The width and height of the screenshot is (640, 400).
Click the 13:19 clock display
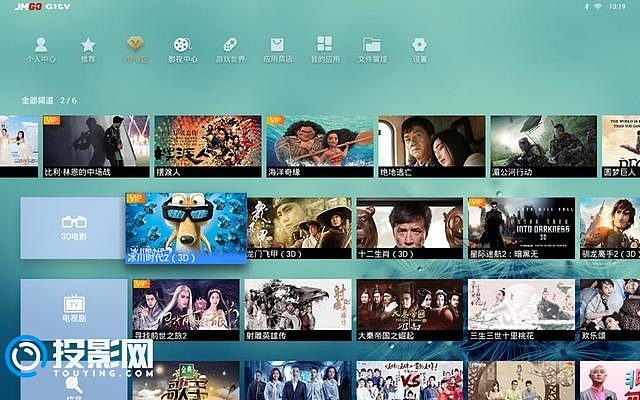coord(617,7)
